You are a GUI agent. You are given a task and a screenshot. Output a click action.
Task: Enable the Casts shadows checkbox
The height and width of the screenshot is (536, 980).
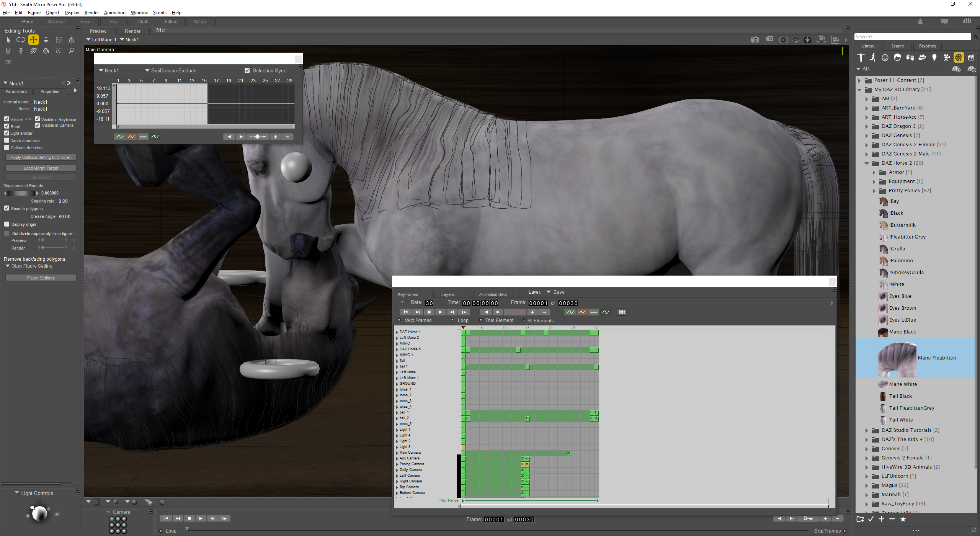tap(7, 141)
